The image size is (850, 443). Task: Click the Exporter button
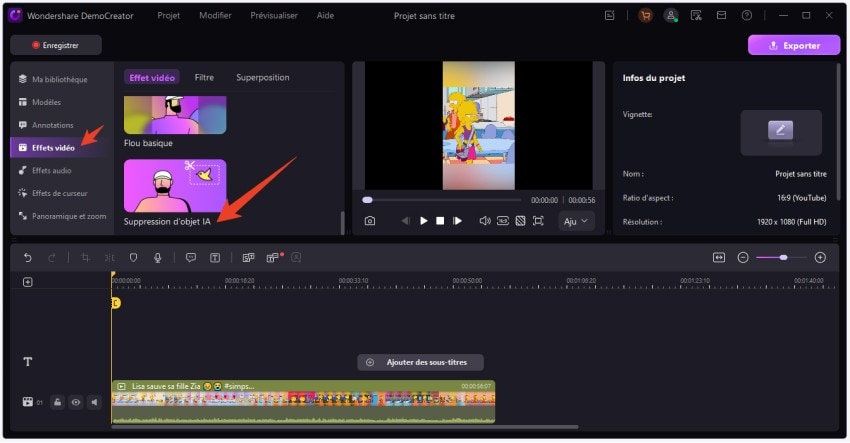[x=794, y=46]
